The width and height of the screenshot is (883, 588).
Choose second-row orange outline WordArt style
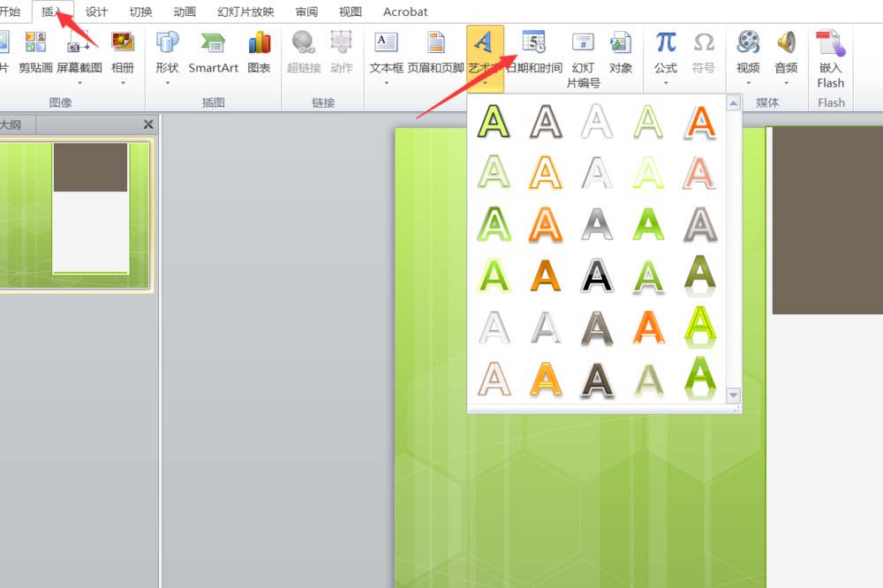545,172
